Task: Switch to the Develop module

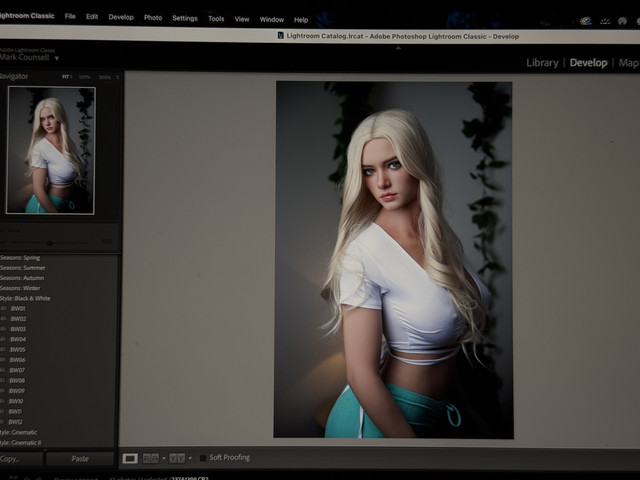Action: pos(588,63)
